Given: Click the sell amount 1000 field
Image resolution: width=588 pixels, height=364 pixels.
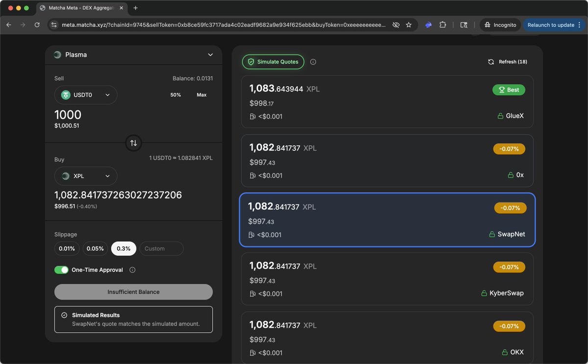Looking at the screenshot, I should (68, 115).
